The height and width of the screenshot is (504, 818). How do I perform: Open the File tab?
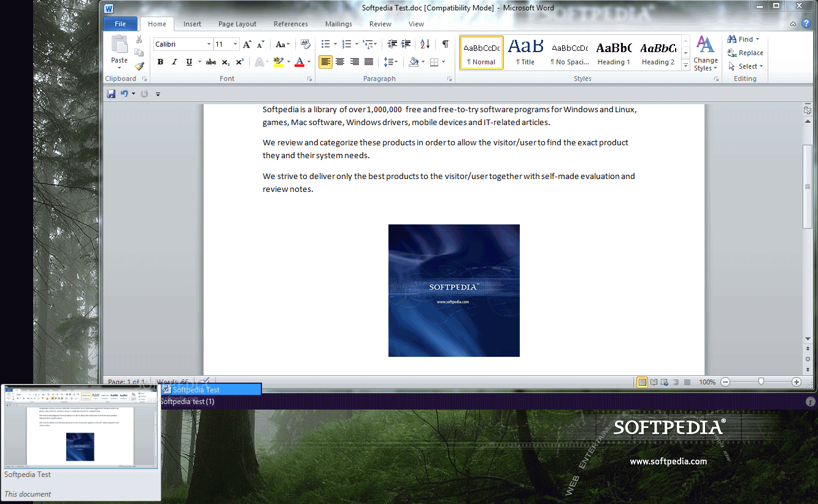(120, 24)
